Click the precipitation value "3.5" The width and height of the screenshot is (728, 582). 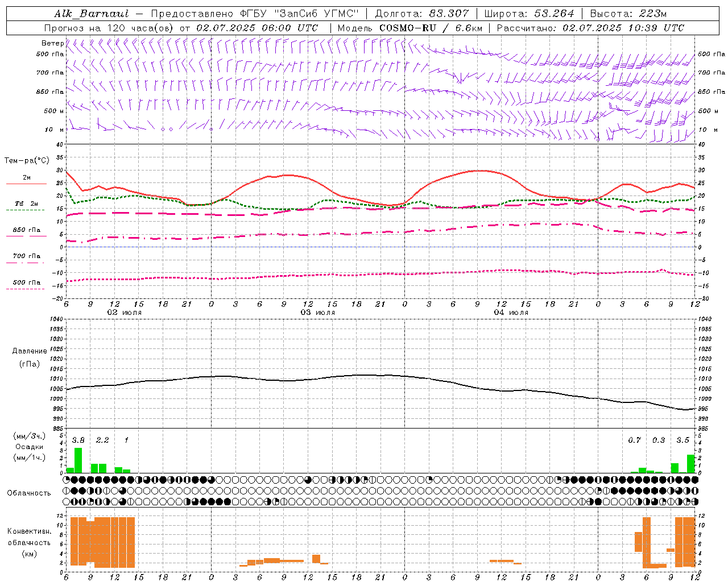[682, 440]
